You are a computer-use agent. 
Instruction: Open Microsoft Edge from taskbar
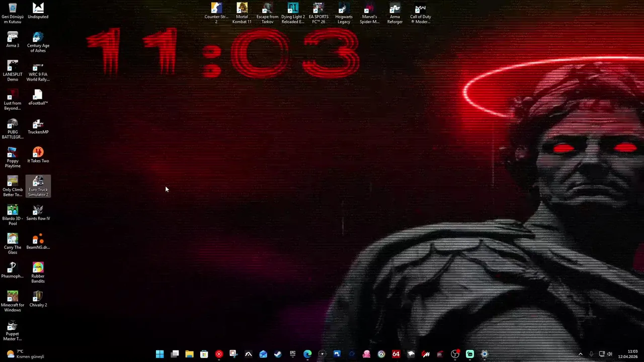[x=307, y=354]
